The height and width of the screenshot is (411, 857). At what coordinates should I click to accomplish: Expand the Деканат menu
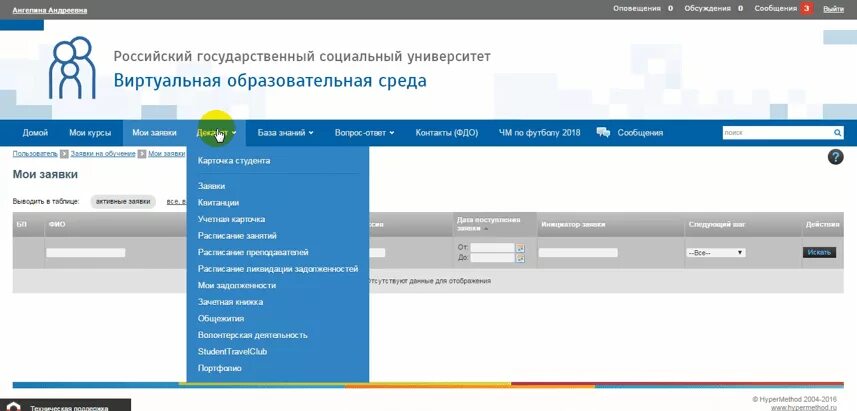pyautogui.click(x=216, y=133)
